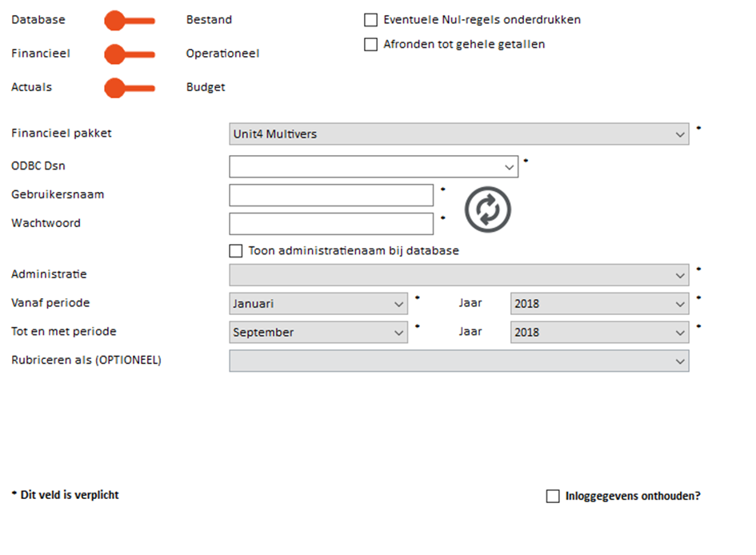Tick Toon administratienaam bij database

click(x=236, y=251)
